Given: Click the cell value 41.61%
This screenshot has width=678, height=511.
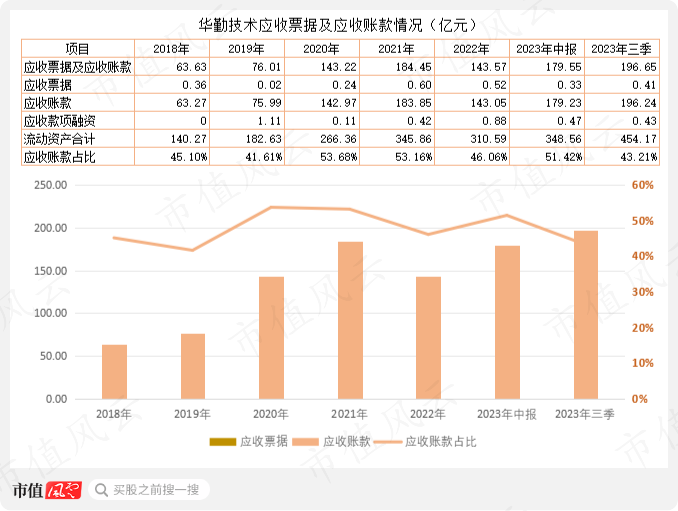Looking at the screenshot, I should point(264,157).
